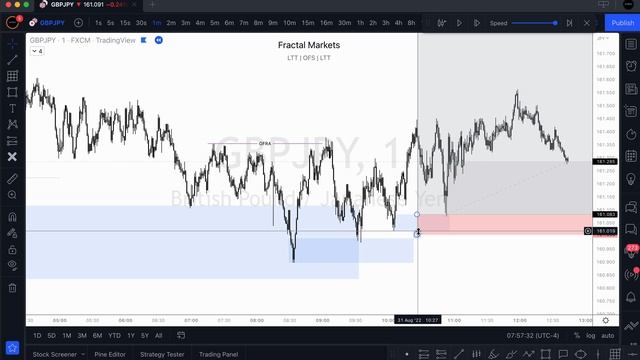
Task: Hide all drawings with the eye icon
Action: [12, 265]
